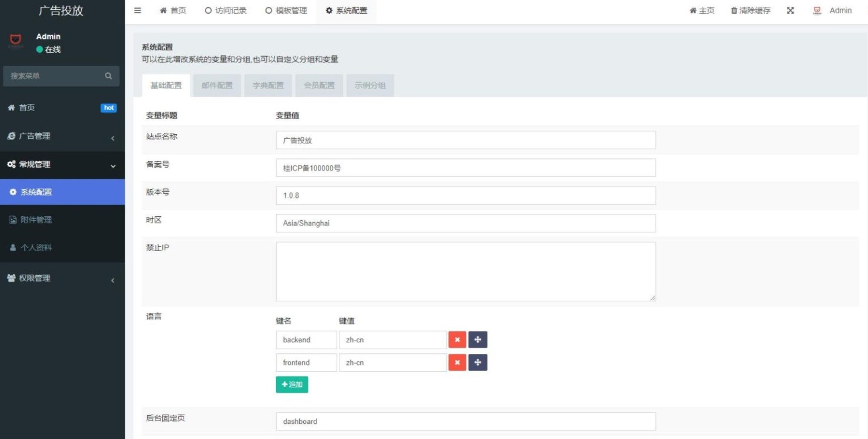Viewport: 868px width, 439px height.
Task: Switch to the 字典配置 tab
Action: (x=268, y=85)
